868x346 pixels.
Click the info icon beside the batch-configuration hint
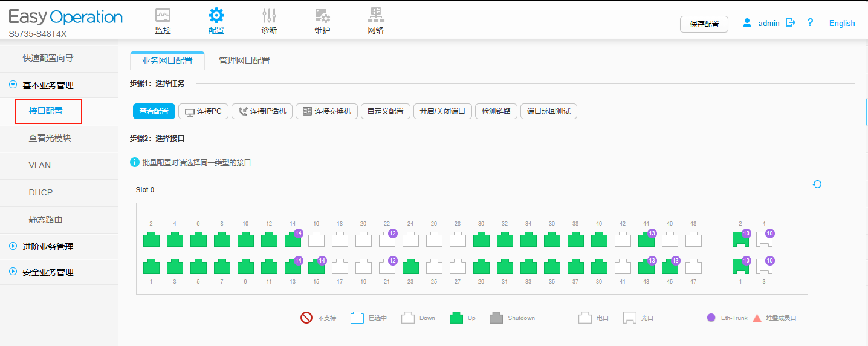tap(135, 162)
